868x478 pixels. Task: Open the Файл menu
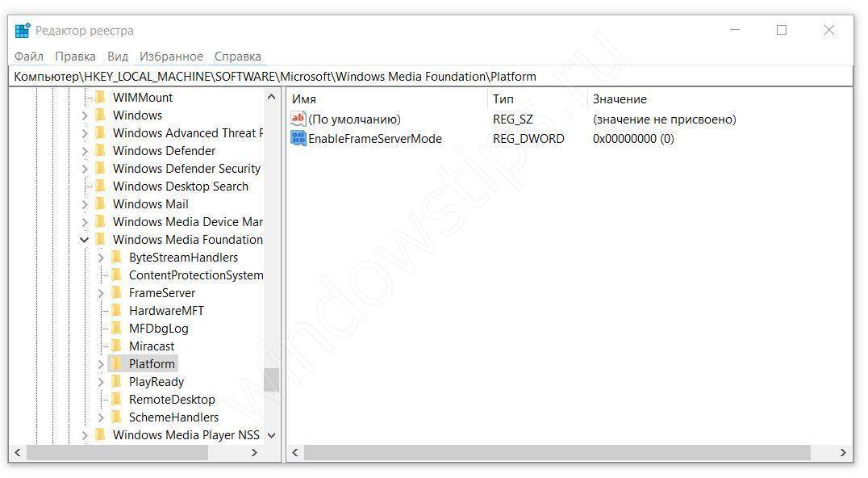[x=29, y=57]
